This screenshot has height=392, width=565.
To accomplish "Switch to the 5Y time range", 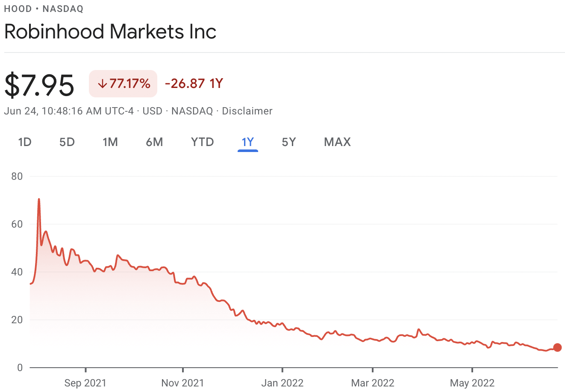I will click(x=288, y=142).
